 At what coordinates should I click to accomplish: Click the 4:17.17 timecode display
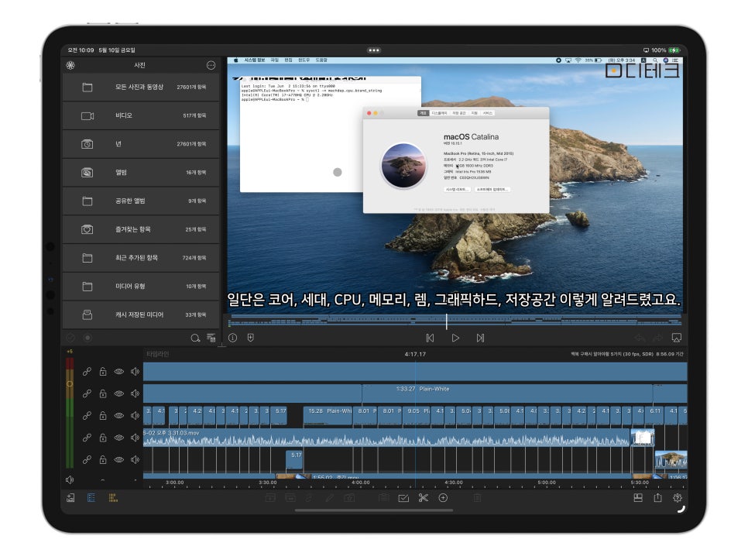415,355
